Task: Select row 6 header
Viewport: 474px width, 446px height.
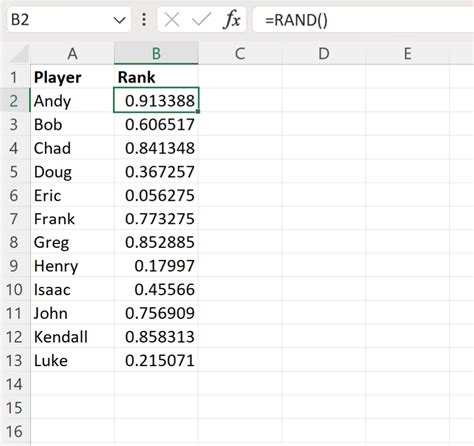Action: (x=15, y=195)
